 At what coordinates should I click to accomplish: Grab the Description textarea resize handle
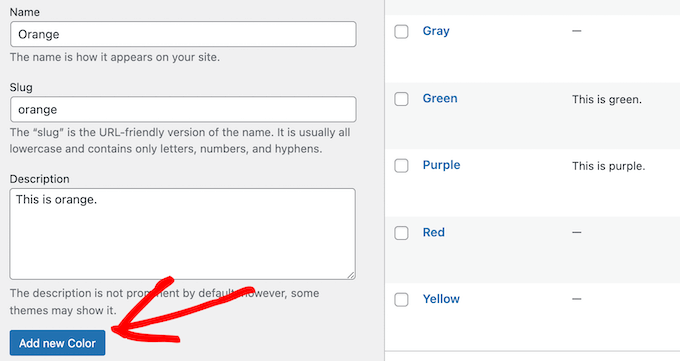[x=351, y=275]
